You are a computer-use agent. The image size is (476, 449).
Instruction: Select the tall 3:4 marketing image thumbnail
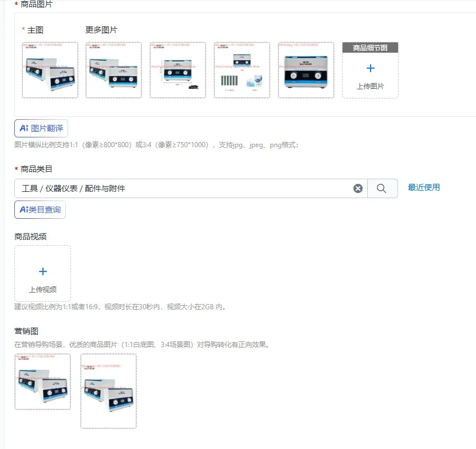[109, 391]
